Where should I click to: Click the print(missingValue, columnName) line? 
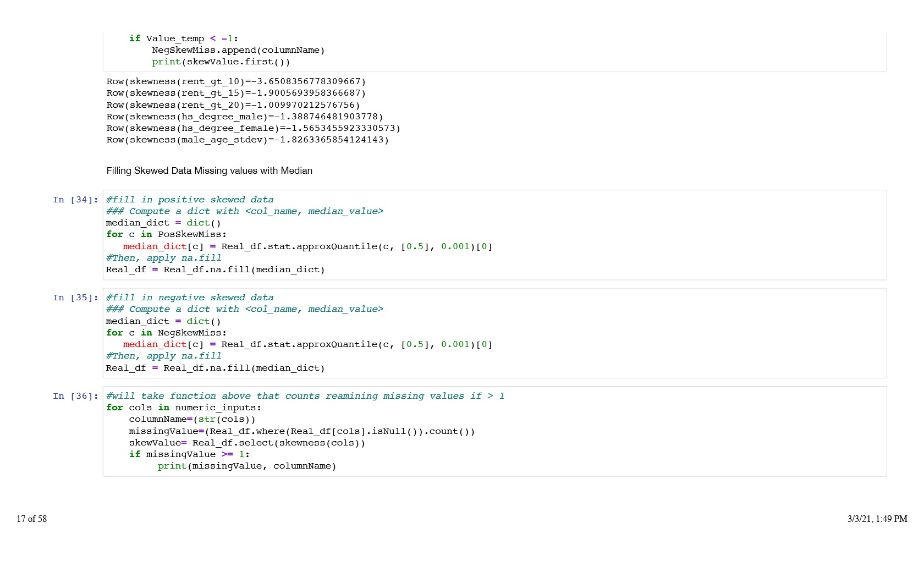tap(247, 466)
